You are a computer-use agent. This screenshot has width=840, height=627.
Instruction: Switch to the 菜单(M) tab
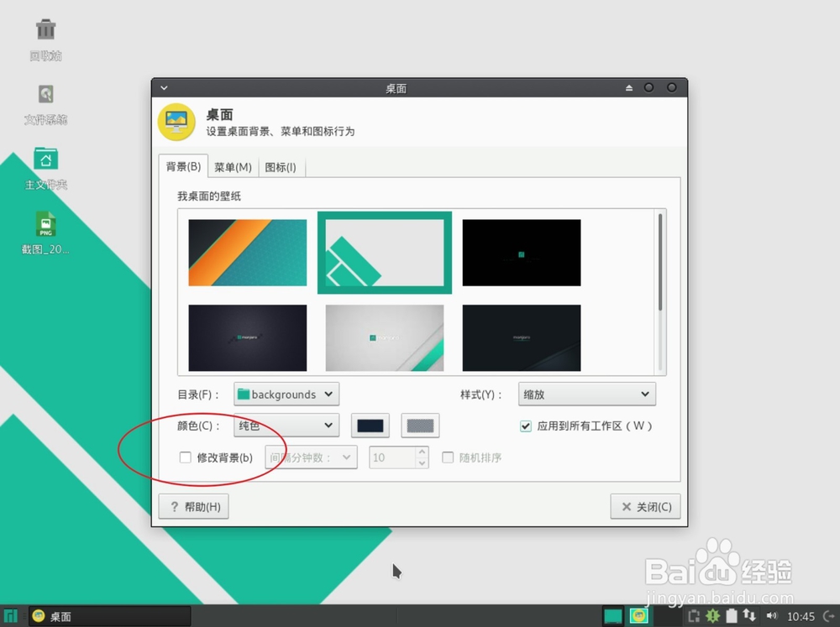click(x=234, y=166)
